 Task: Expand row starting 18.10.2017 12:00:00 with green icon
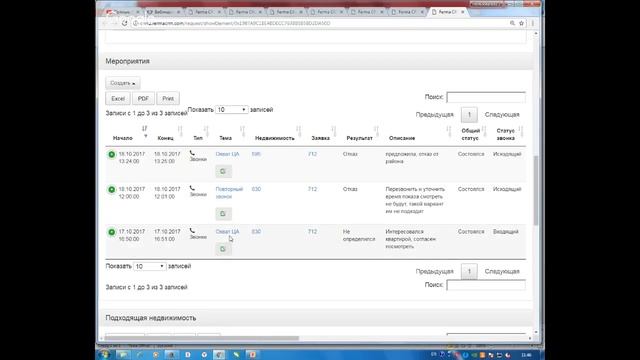(x=111, y=190)
